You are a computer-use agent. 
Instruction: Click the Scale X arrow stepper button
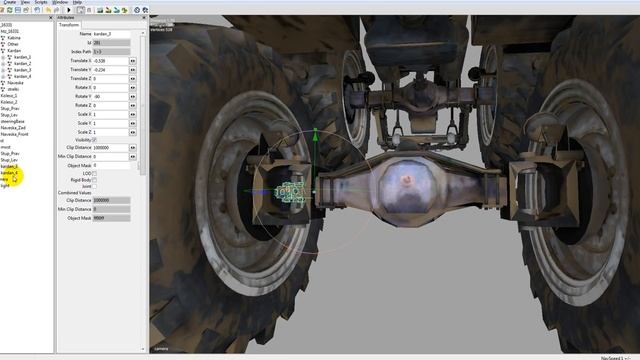pyautogui.click(x=133, y=115)
